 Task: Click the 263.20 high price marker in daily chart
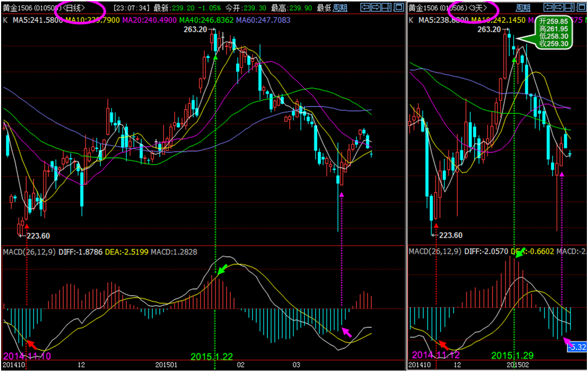[x=195, y=30]
